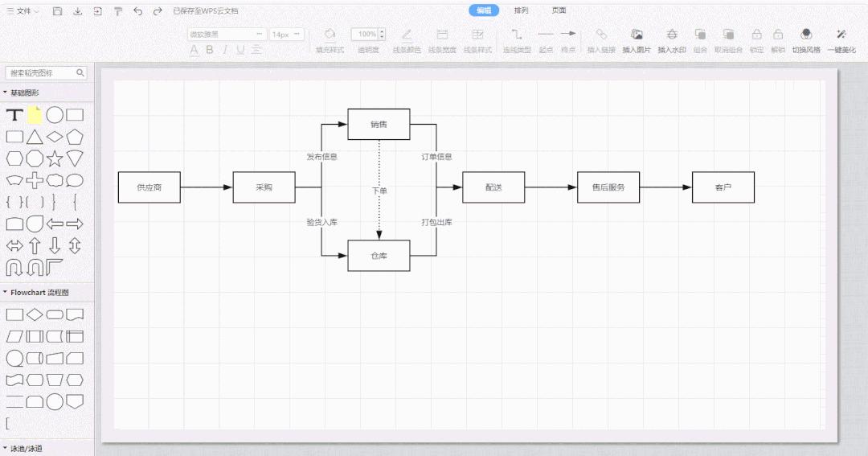Select the format painter icon
This screenshot has width=868, height=456.
[118, 10]
